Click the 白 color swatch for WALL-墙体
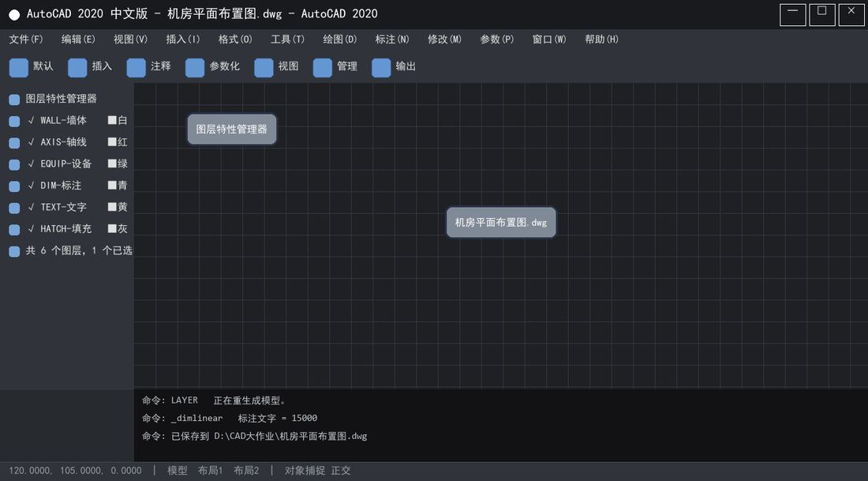 point(112,120)
